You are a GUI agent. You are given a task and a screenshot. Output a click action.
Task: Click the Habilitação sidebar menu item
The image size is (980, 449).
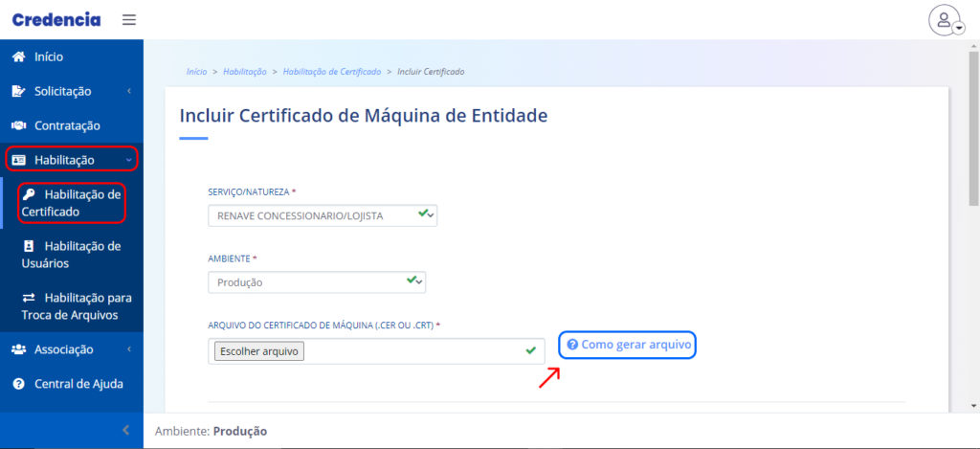coord(71,160)
